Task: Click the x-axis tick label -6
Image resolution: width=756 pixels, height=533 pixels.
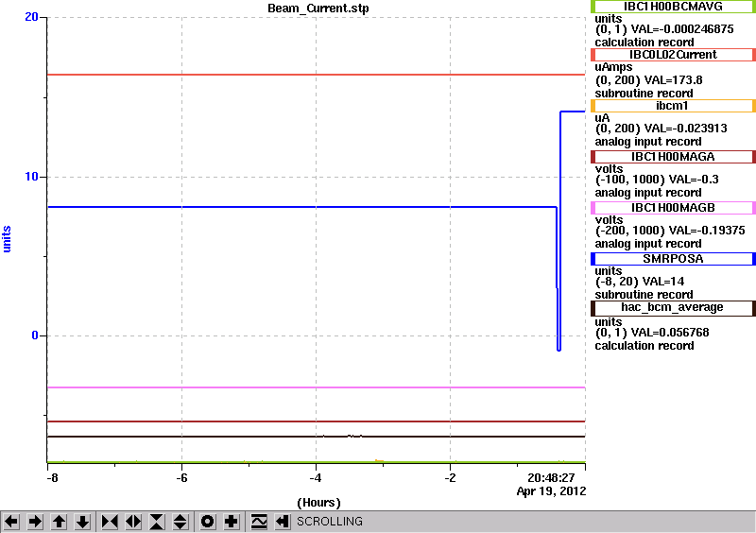Action: (181, 478)
